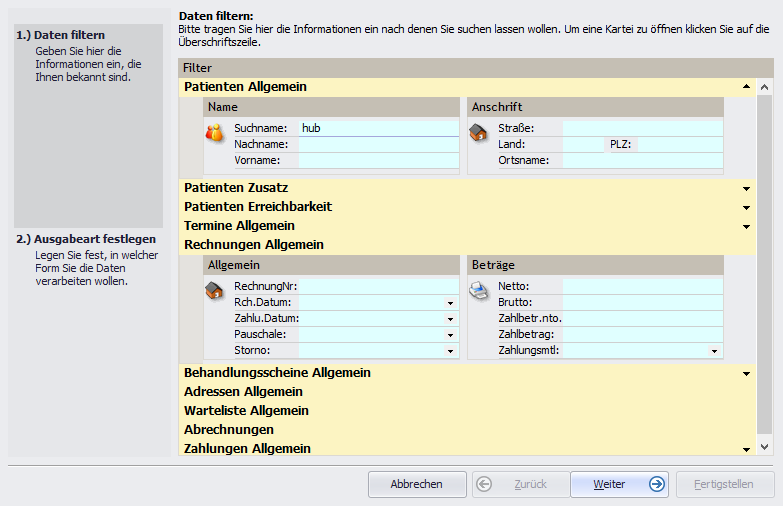Expand the Patienten Zusatz section

click(746, 188)
